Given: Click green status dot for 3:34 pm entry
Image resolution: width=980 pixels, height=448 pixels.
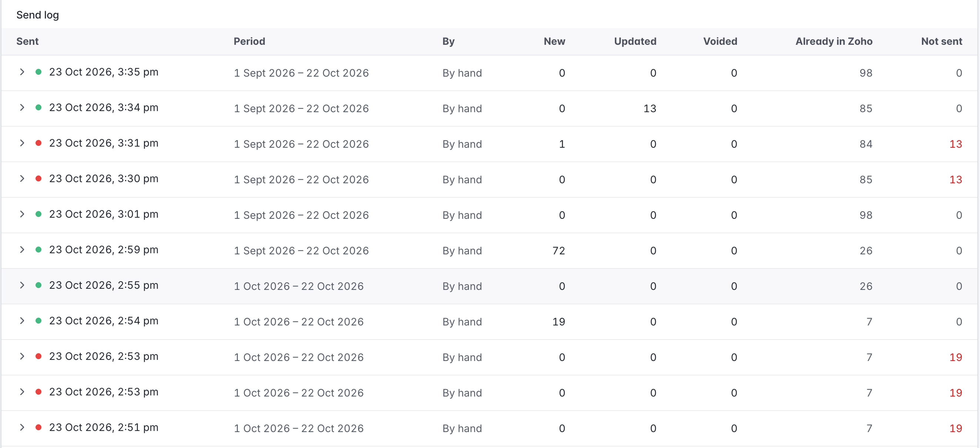Looking at the screenshot, I should [x=38, y=107].
